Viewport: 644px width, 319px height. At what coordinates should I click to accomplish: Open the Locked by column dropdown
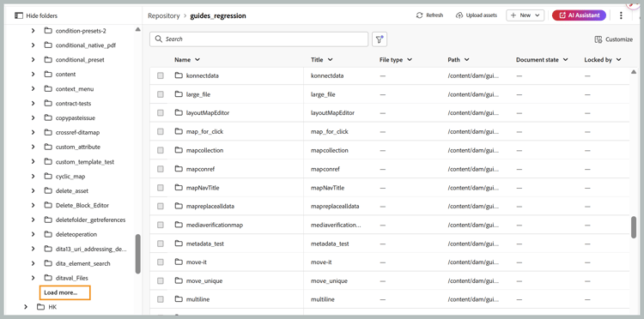coord(618,60)
